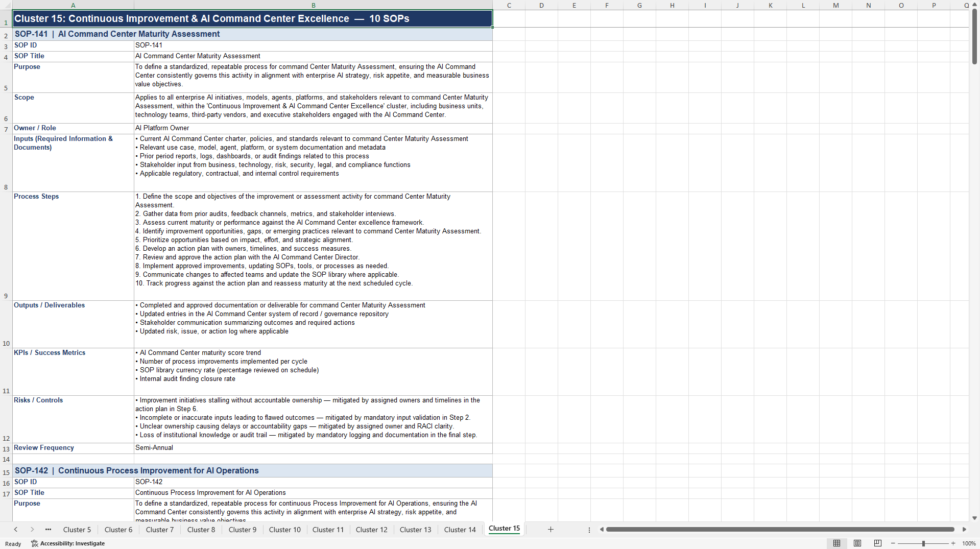Select the SOP-141 section header cell
The width and height of the screenshot is (980, 549).
pyautogui.click(x=252, y=34)
